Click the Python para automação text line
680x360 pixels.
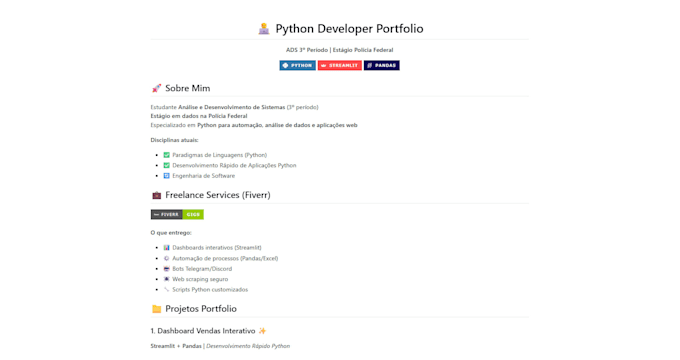[277, 125]
